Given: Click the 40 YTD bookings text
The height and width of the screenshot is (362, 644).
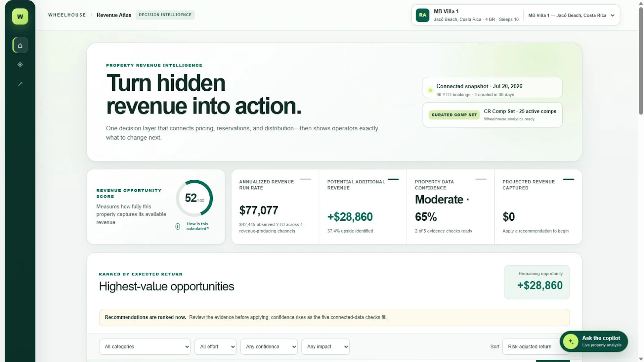Looking at the screenshot, I should [453, 95].
